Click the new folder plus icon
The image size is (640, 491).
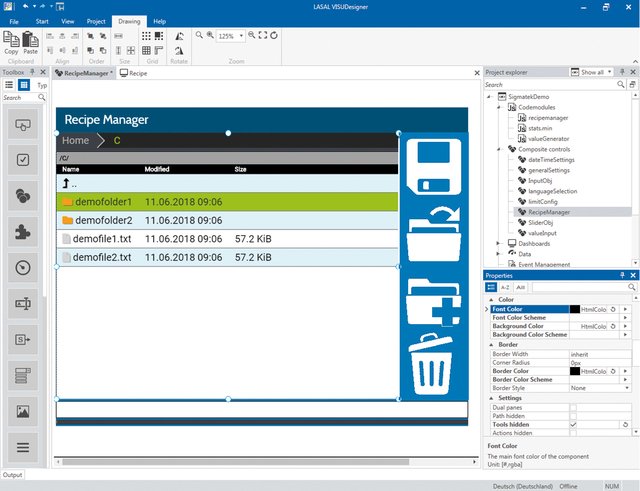433,303
